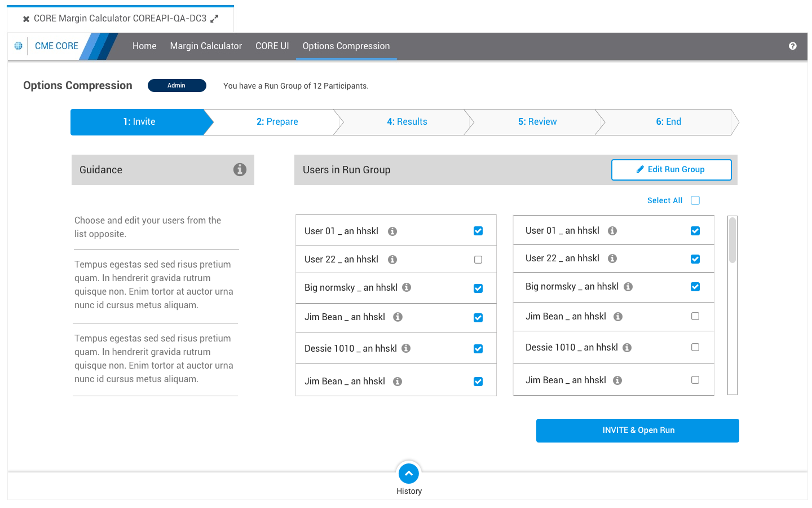Screen dimensions: 812x508
Task: Expand the CORE Margin Calculator tab fullscreen
Action: pos(214,19)
